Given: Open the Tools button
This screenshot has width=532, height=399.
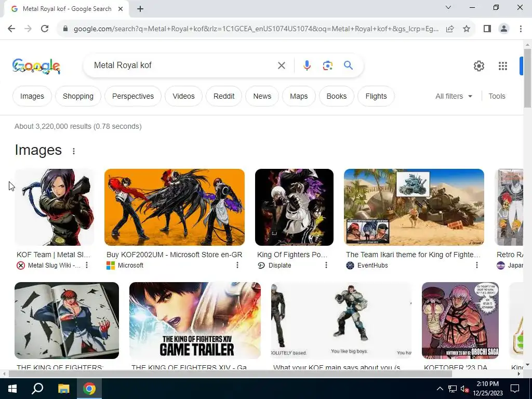Looking at the screenshot, I should tap(497, 96).
